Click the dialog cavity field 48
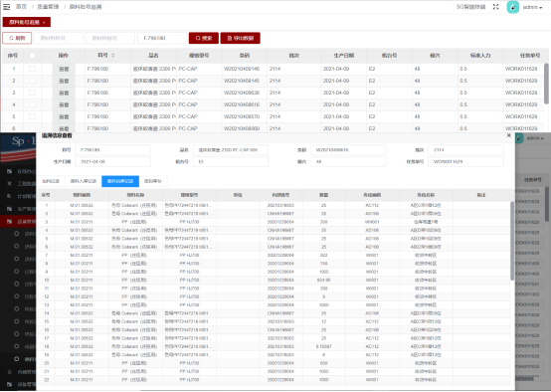Viewport: 551px width, 392px height. (x=348, y=162)
